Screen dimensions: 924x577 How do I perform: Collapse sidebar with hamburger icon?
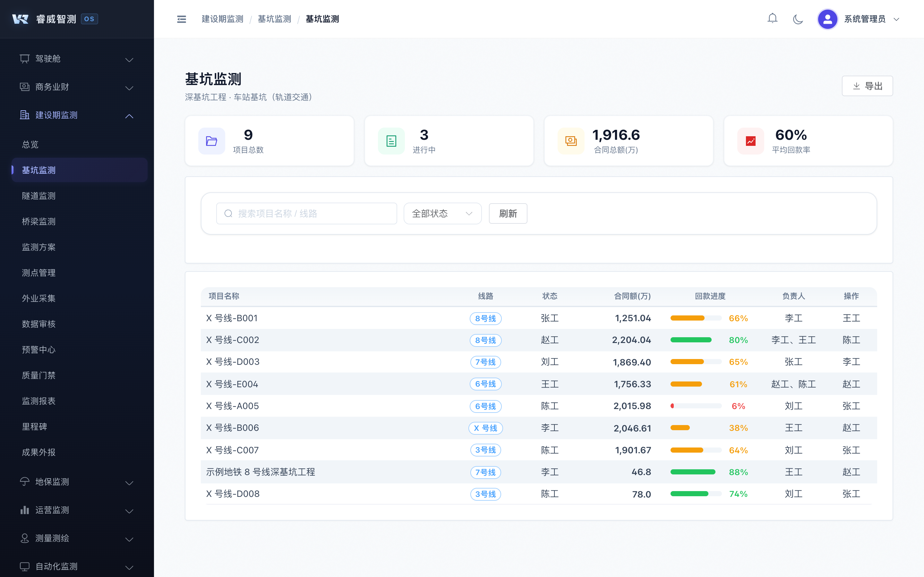click(181, 19)
